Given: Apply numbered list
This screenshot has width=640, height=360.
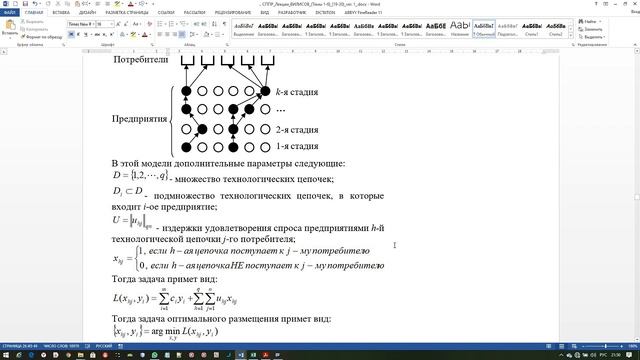Looking at the screenshot, I should pyautogui.click(x=171, y=24).
